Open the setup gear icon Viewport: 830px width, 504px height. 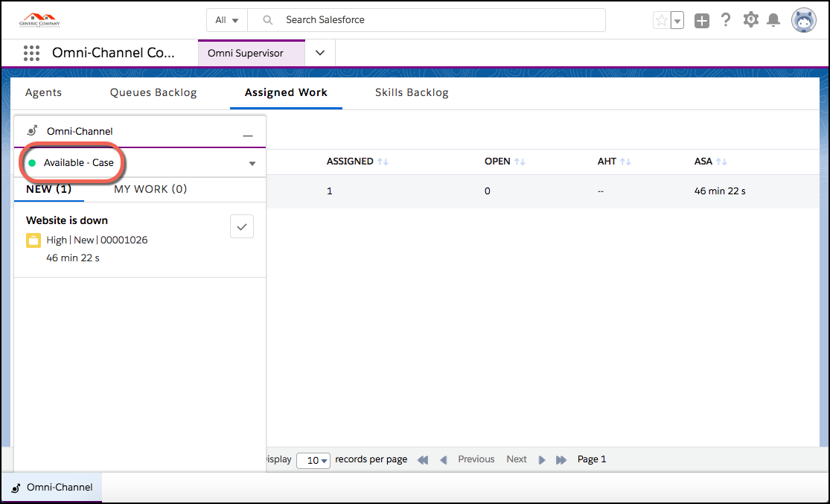[x=750, y=20]
